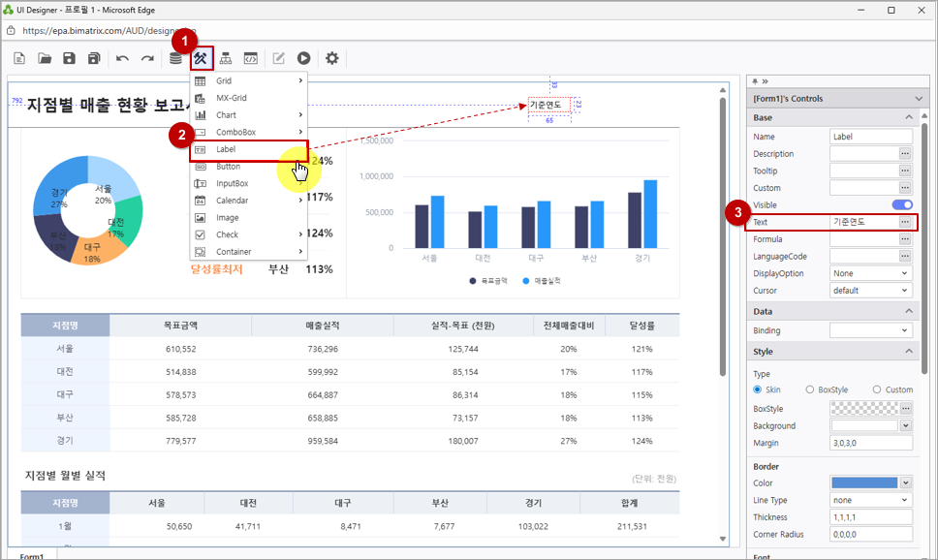Toggle the Visible switch off

point(901,205)
